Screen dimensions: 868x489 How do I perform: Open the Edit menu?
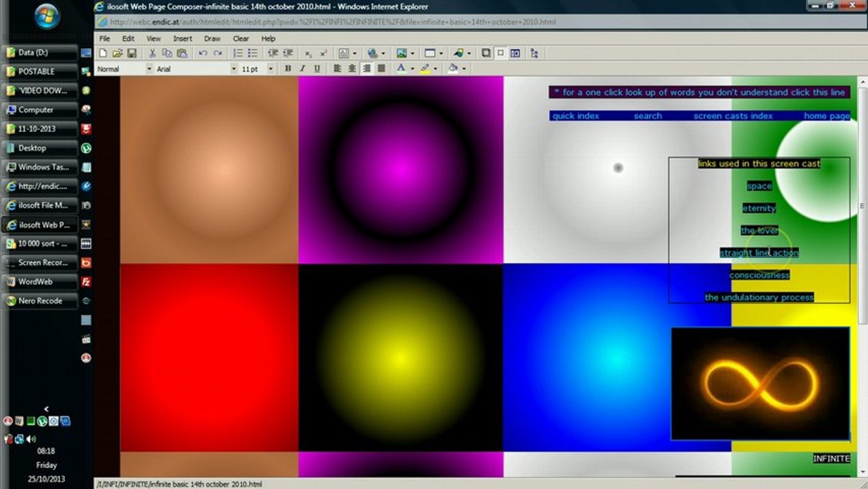[128, 39]
